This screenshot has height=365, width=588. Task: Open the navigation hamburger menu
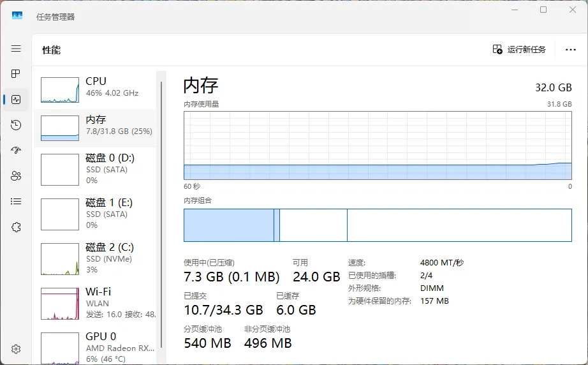click(16, 48)
